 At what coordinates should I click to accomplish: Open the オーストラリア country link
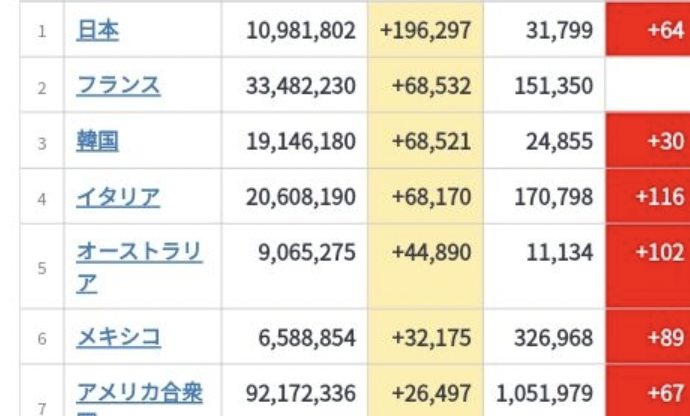click(x=139, y=267)
